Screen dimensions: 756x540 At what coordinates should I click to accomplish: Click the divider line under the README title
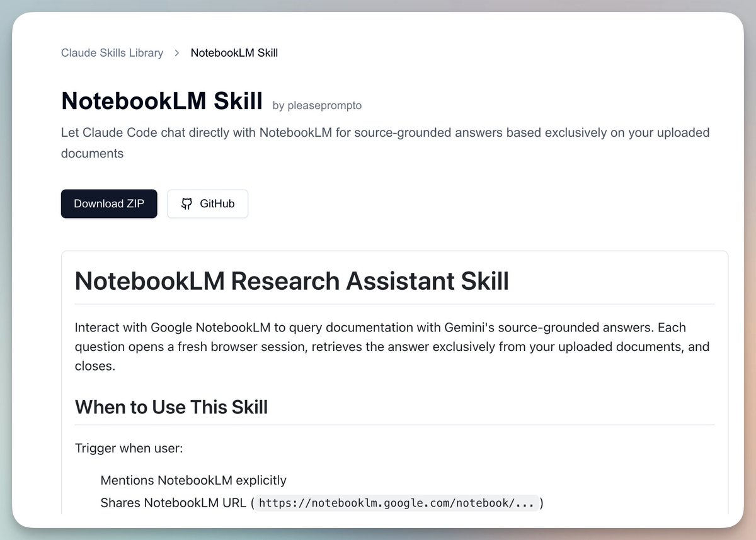pos(394,304)
